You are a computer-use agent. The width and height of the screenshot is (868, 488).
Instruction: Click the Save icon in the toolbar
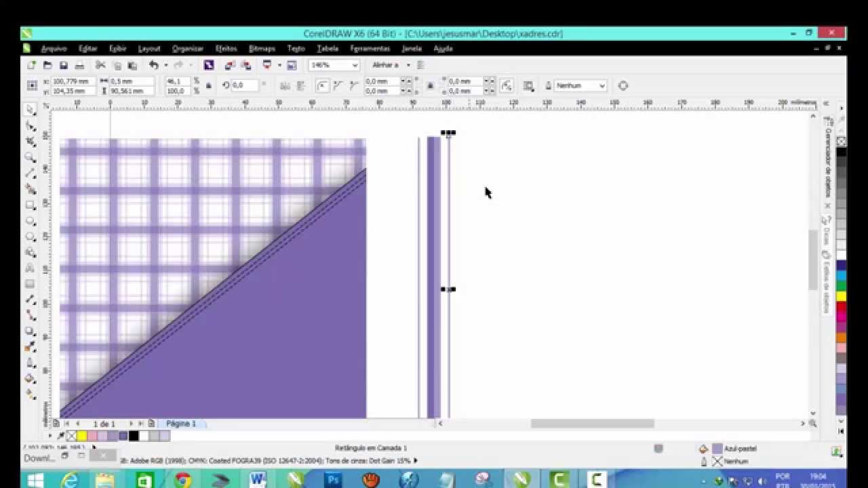(64, 65)
